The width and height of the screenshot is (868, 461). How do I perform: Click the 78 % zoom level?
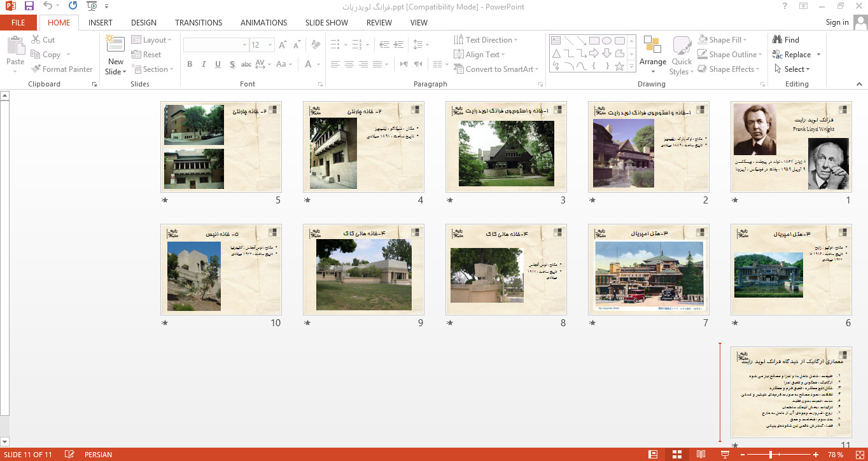point(836,455)
